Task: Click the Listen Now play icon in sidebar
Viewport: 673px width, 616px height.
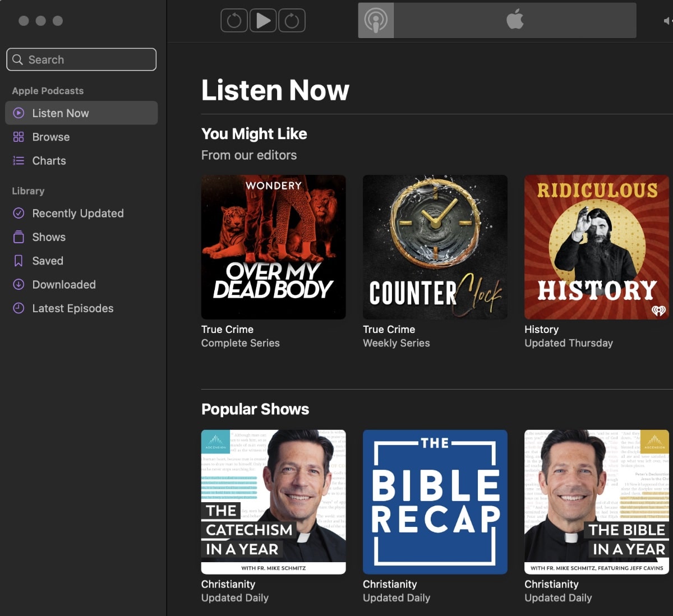Action: (x=19, y=113)
